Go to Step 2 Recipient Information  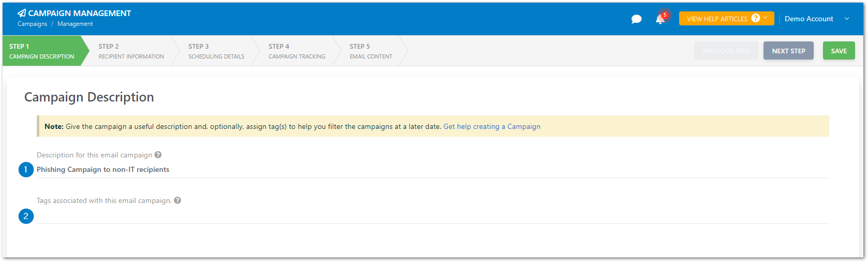[x=131, y=51]
